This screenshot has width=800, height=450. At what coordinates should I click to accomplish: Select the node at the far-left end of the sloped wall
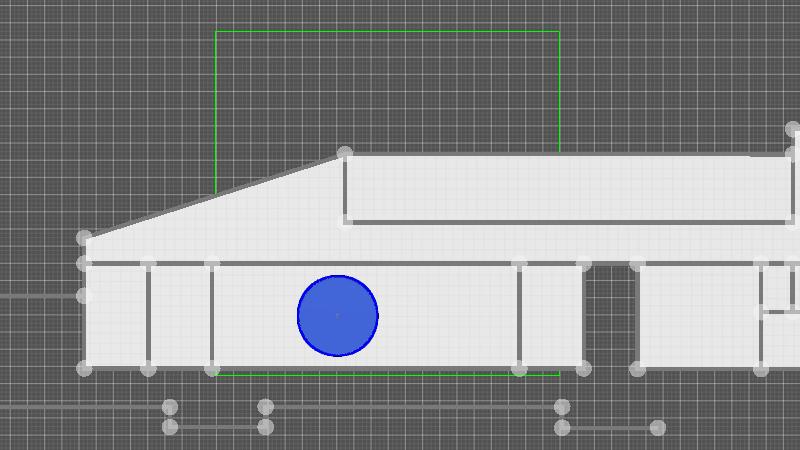[x=84, y=238]
